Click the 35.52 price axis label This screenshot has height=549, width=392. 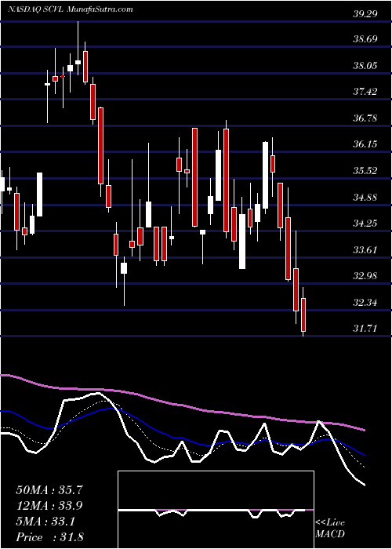coord(365,171)
